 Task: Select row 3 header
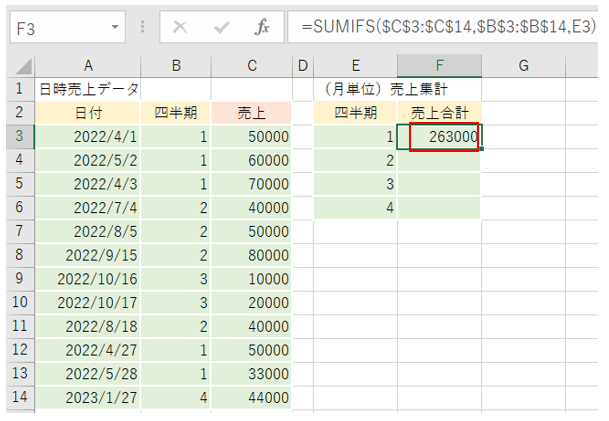click(x=19, y=136)
